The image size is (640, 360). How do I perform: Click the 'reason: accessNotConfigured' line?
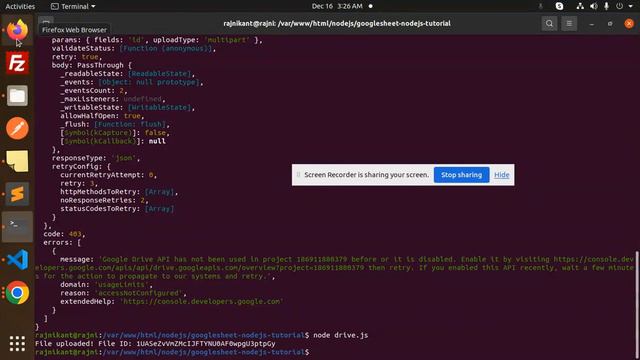123,293
